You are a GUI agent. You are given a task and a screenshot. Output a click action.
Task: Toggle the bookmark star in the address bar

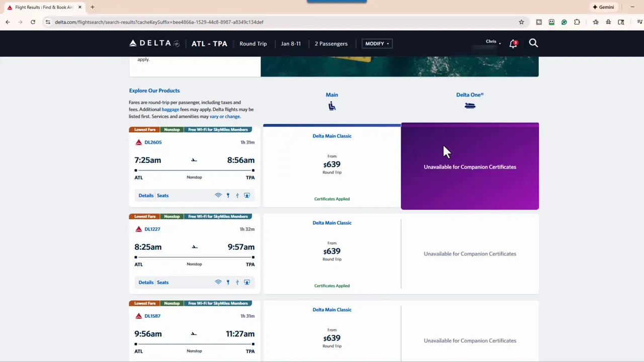click(x=521, y=22)
